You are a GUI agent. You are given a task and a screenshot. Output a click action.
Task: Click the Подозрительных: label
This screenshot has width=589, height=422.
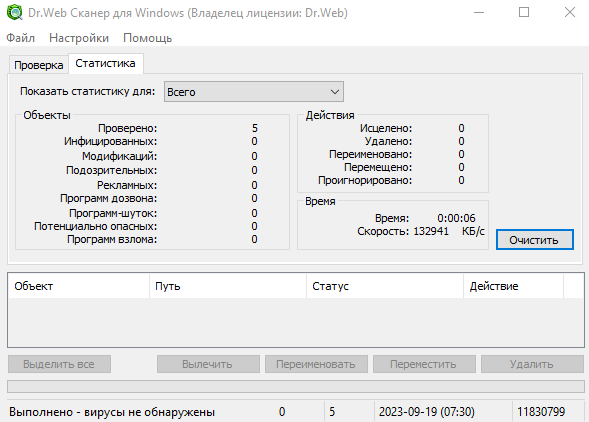(x=112, y=170)
